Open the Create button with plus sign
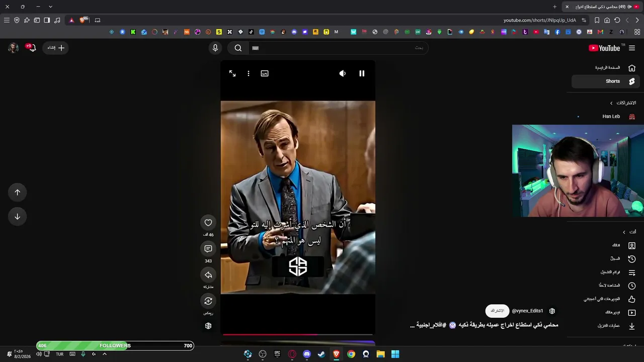Image resolution: width=644 pixels, height=362 pixels. point(56,48)
